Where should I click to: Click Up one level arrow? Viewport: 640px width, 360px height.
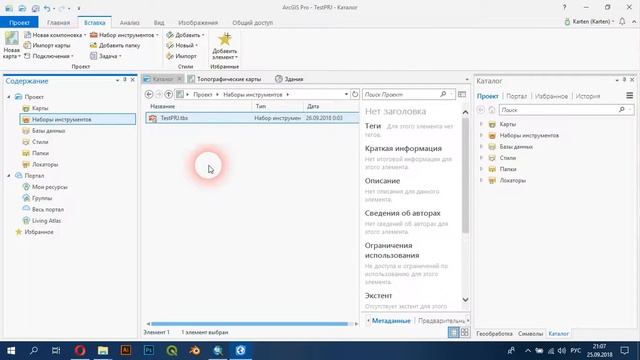click(x=169, y=94)
